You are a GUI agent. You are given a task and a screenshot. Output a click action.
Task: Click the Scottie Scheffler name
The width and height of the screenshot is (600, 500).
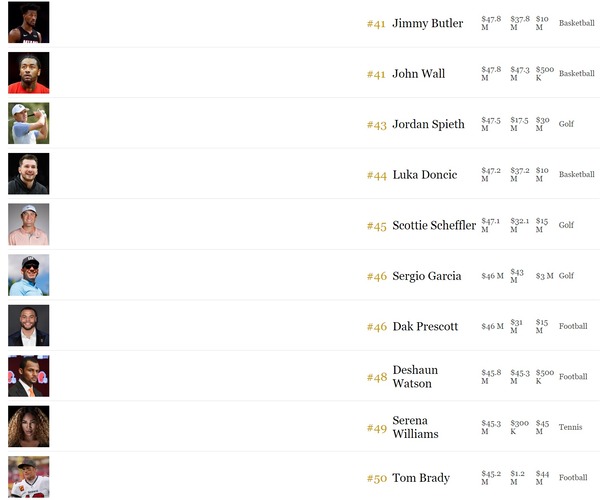coord(434,225)
